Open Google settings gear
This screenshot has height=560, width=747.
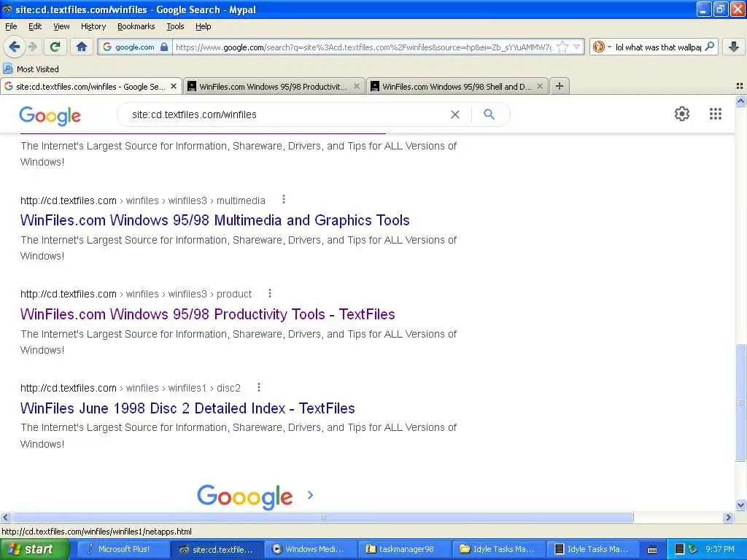coord(682,114)
